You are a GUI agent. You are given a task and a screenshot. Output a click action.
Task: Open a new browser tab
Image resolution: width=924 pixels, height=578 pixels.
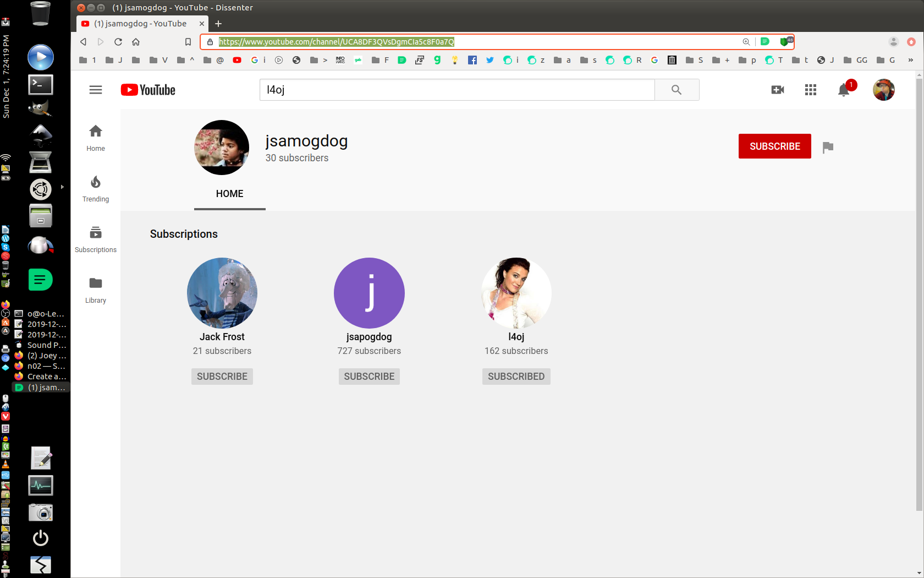tap(218, 24)
